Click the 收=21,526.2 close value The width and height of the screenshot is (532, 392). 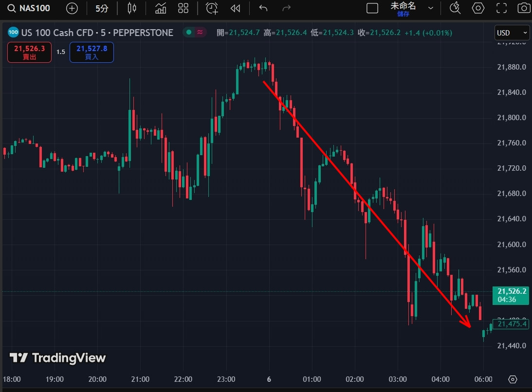pos(379,33)
